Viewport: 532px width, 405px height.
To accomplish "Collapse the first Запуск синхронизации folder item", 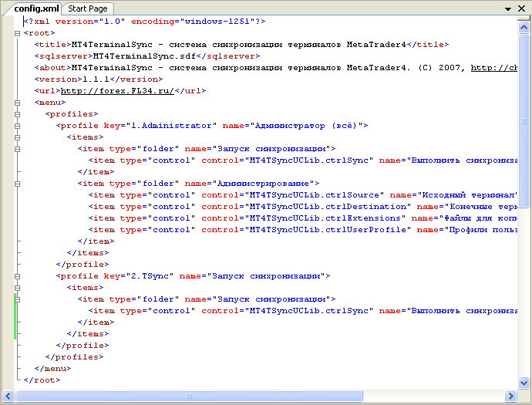I will (17, 149).
